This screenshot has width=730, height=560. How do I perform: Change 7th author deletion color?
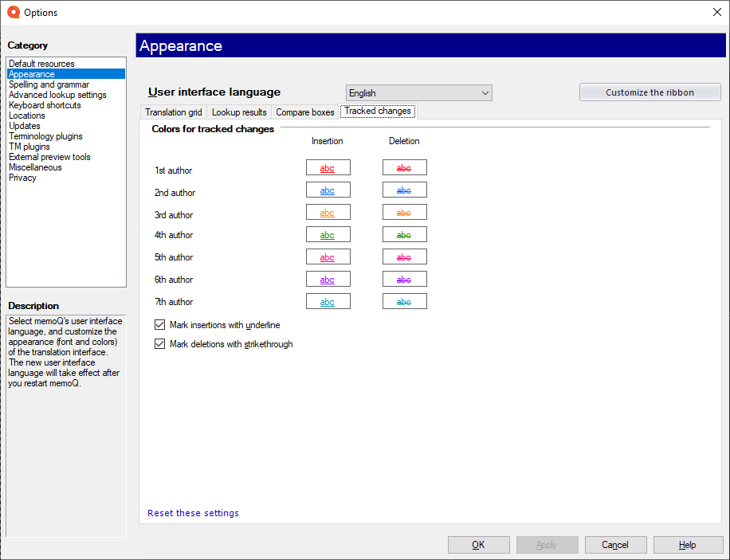pyautogui.click(x=405, y=302)
